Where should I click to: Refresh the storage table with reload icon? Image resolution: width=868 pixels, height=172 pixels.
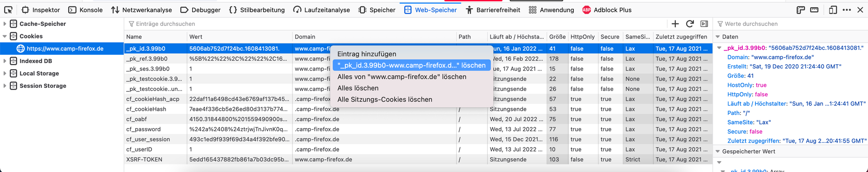click(x=690, y=24)
